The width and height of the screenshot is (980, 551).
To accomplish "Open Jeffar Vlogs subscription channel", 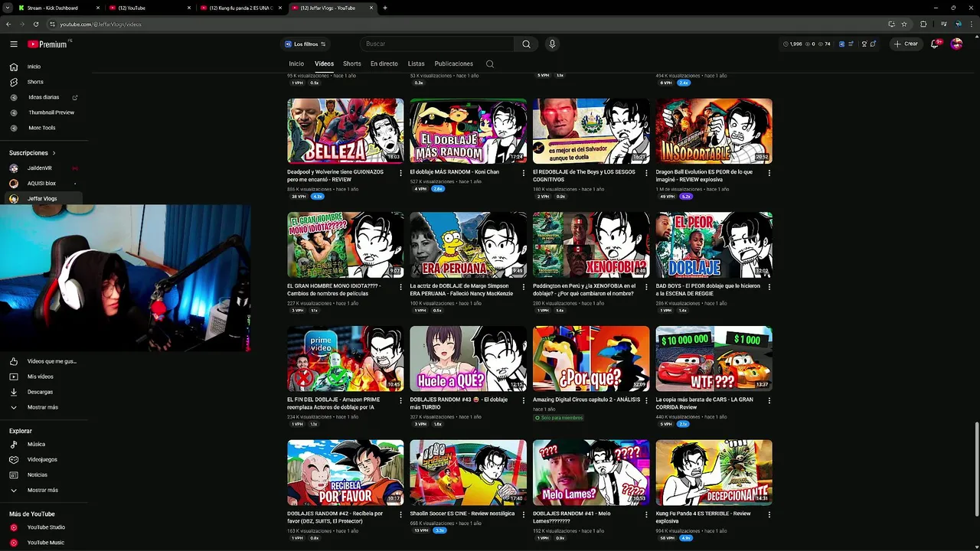I will [44, 198].
